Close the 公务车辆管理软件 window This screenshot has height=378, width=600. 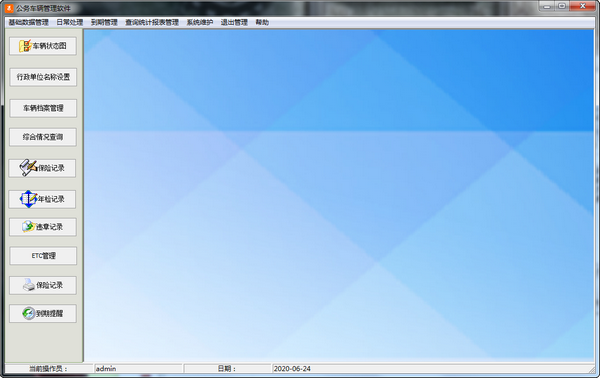coord(582,6)
